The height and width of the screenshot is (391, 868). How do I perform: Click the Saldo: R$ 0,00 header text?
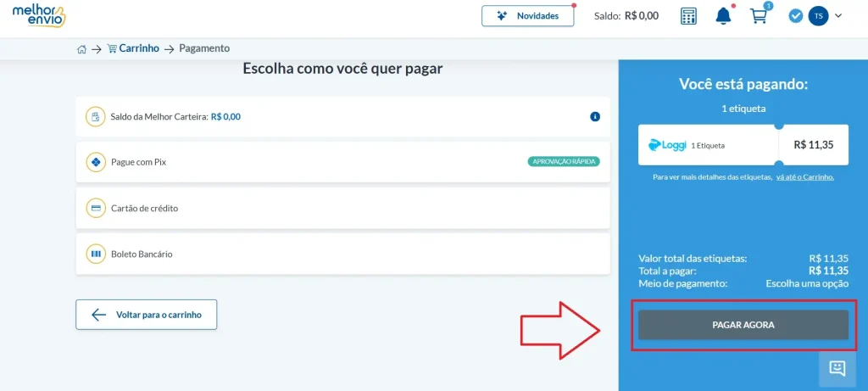pyautogui.click(x=626, y=16)
